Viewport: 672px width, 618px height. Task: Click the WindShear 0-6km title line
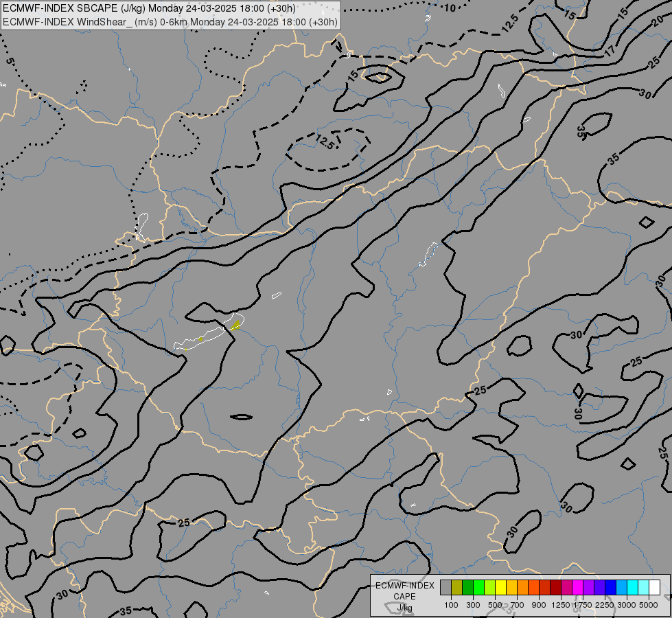click(x=170, y=22)
